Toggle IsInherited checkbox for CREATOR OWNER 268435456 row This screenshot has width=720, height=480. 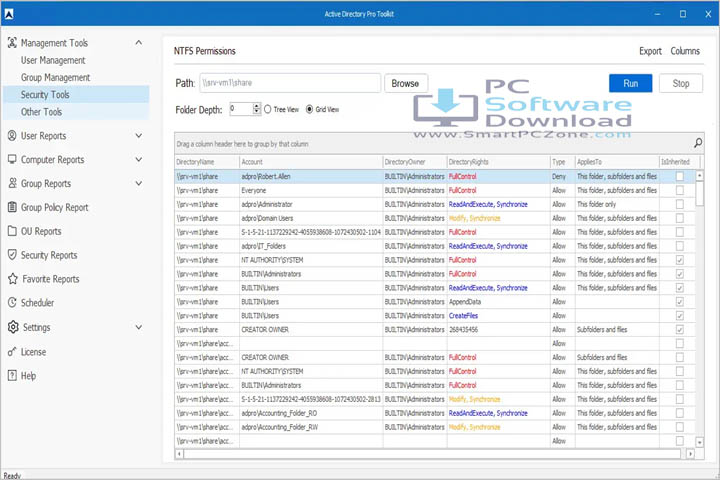click(680, 329)
